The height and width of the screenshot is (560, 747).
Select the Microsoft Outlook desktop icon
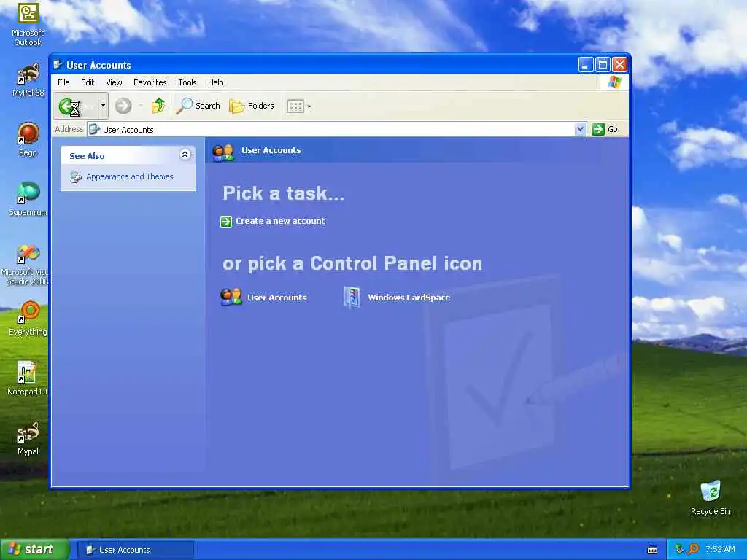(x=28, y=24)
